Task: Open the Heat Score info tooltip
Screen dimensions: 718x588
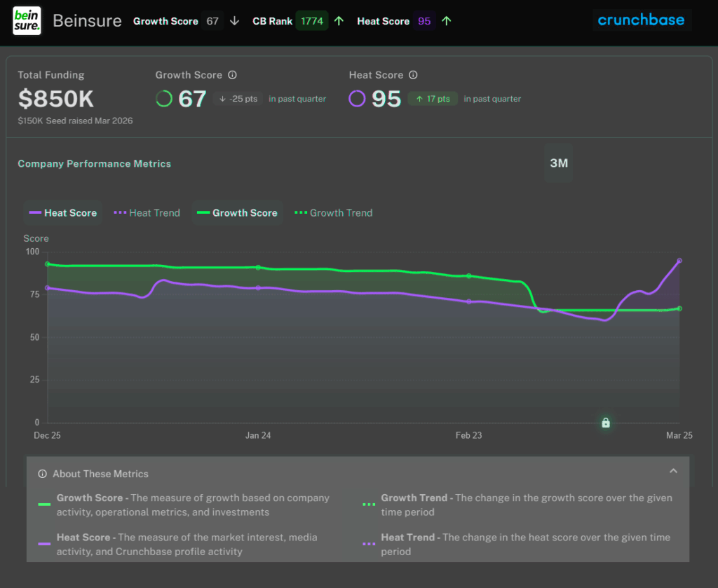Action: 413,74
